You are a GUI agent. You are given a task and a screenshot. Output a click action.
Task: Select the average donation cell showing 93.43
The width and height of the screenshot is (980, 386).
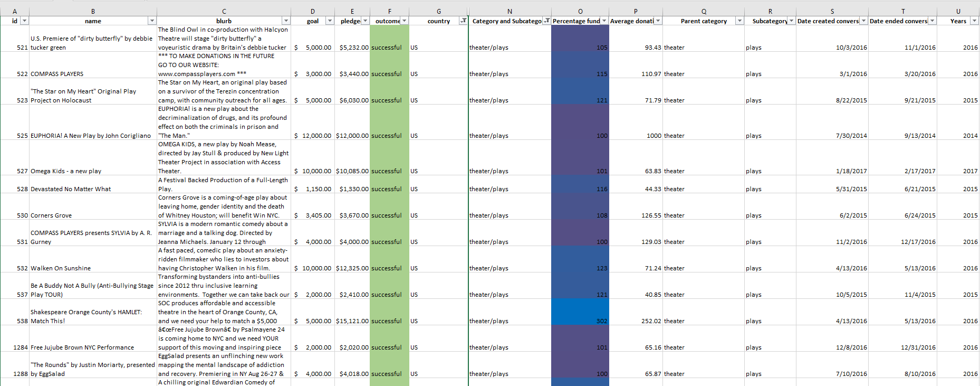(x=636, y=39)
